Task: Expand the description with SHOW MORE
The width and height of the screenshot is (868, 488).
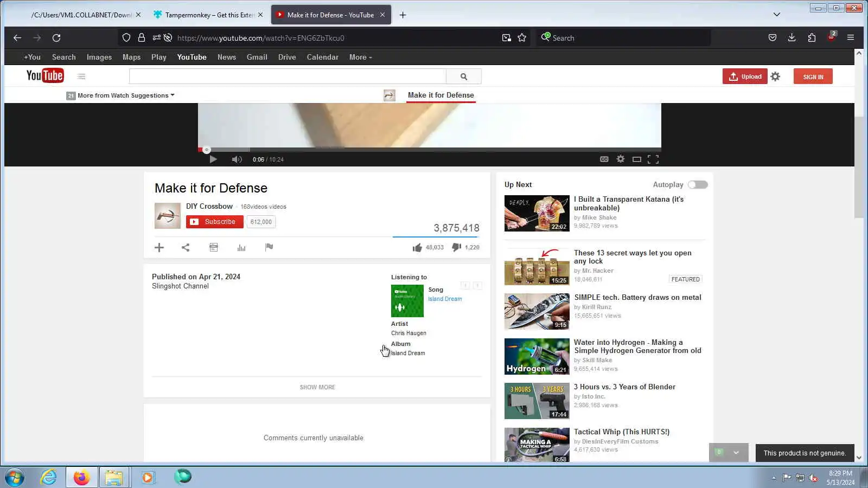Action: pyautogui.click(x=317, y=387)
